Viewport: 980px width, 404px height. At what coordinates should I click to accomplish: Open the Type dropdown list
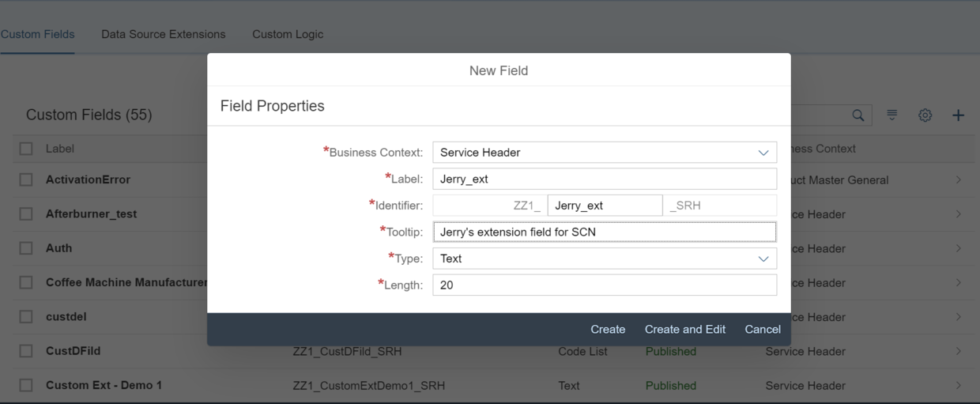click(763, 259)
